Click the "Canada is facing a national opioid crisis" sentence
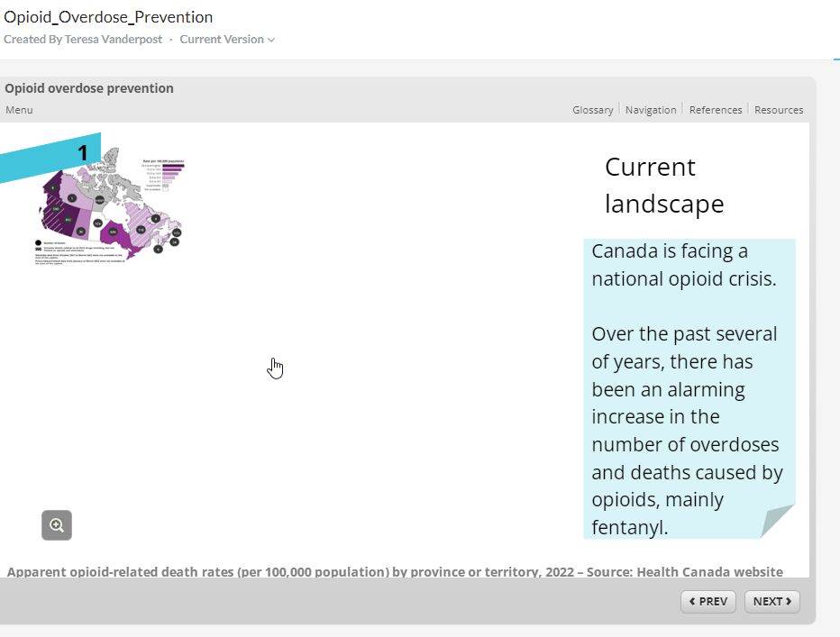This screenshot has height=637, width=840. 684,265
